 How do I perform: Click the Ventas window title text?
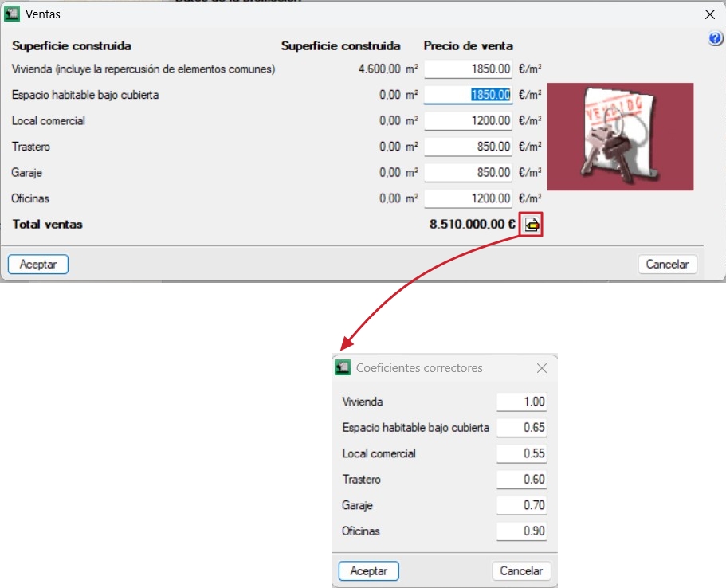click(42, 14)
